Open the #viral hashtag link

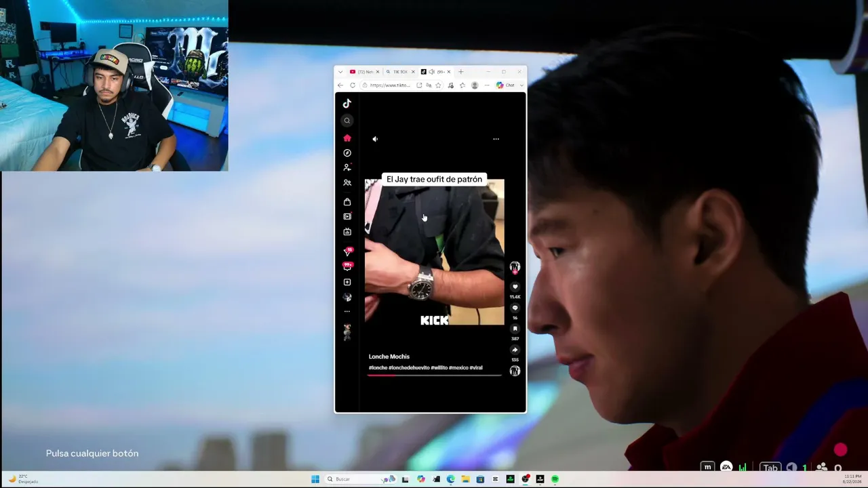[x=476, y=367]
